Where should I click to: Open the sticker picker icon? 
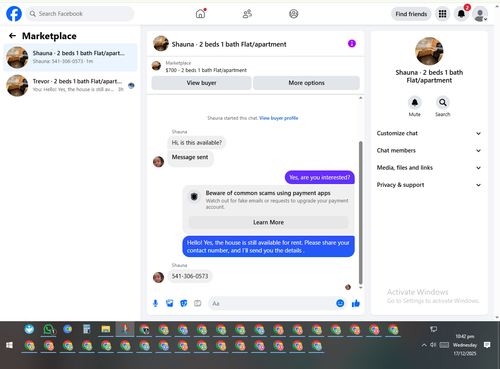(184, 303)
